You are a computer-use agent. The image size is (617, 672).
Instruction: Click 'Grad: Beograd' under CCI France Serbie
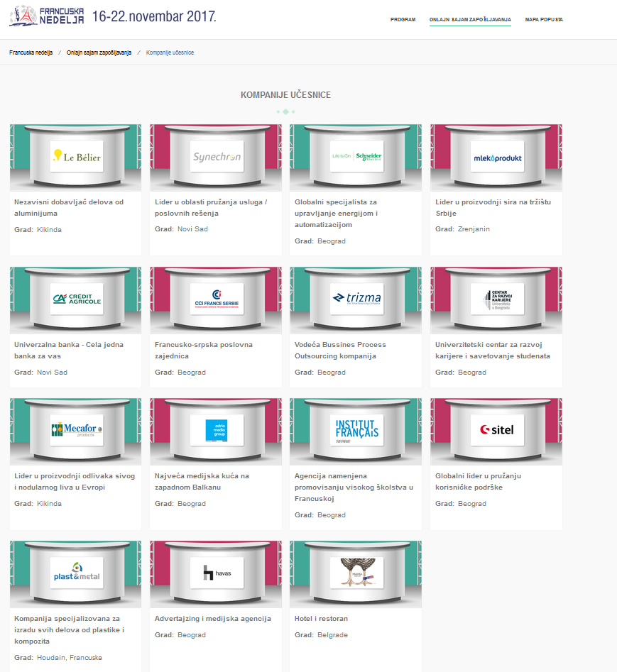pos(180,373)
